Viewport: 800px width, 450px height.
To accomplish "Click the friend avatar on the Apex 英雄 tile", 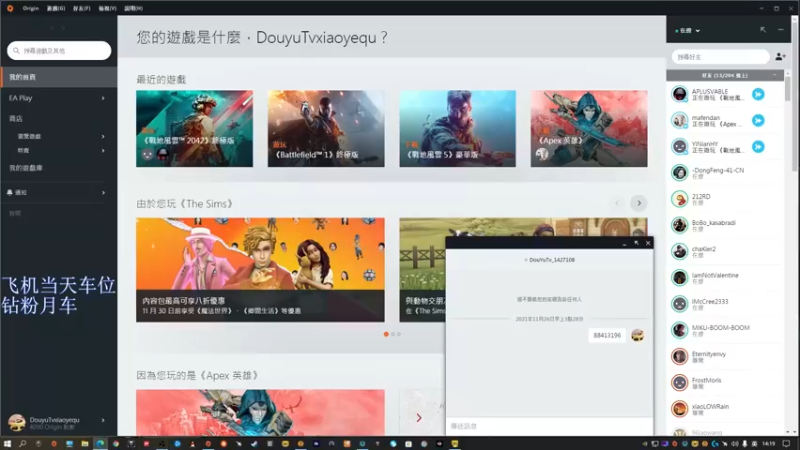I will click(542, 154).
